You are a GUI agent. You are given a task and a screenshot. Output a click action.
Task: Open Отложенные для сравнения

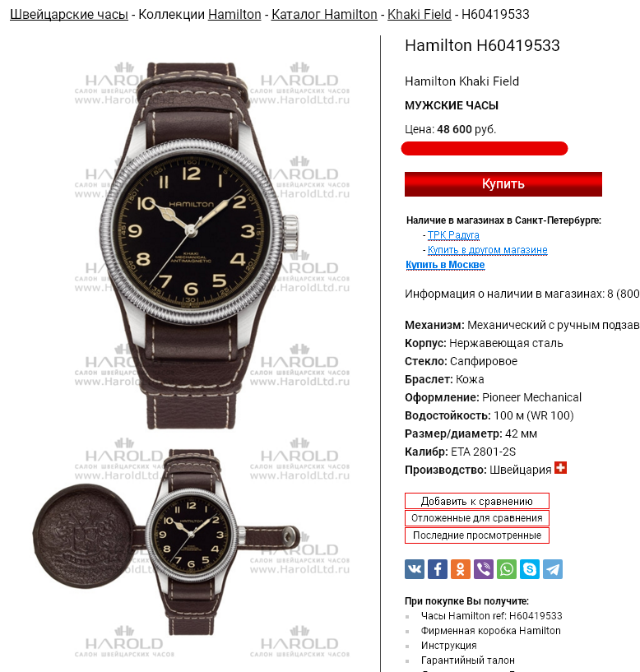pos(477,518)
